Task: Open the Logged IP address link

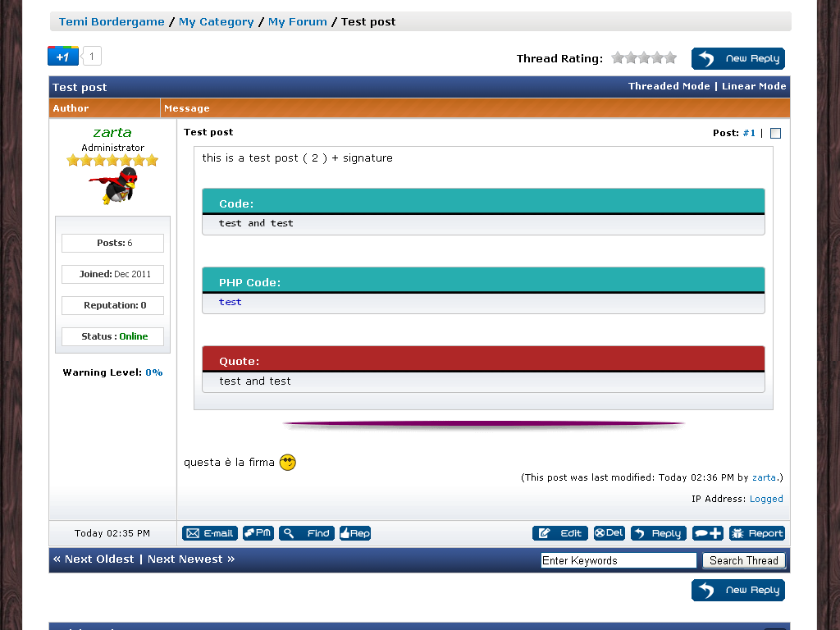Action: pos(766,499)
